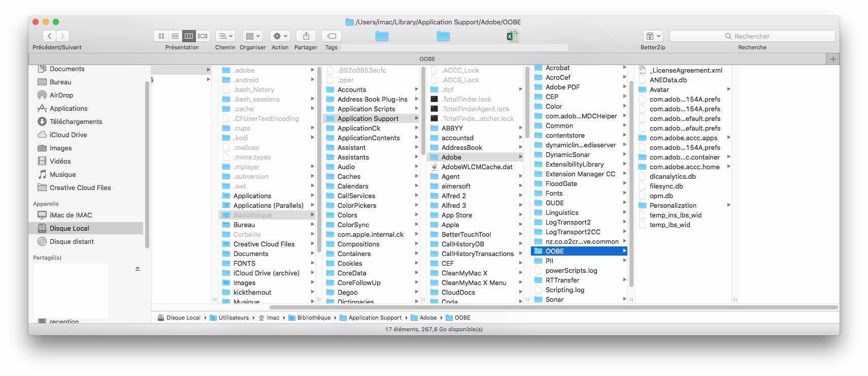Select the Adobe folder in column
Viewport: 868px width, 376px height.
475,157
